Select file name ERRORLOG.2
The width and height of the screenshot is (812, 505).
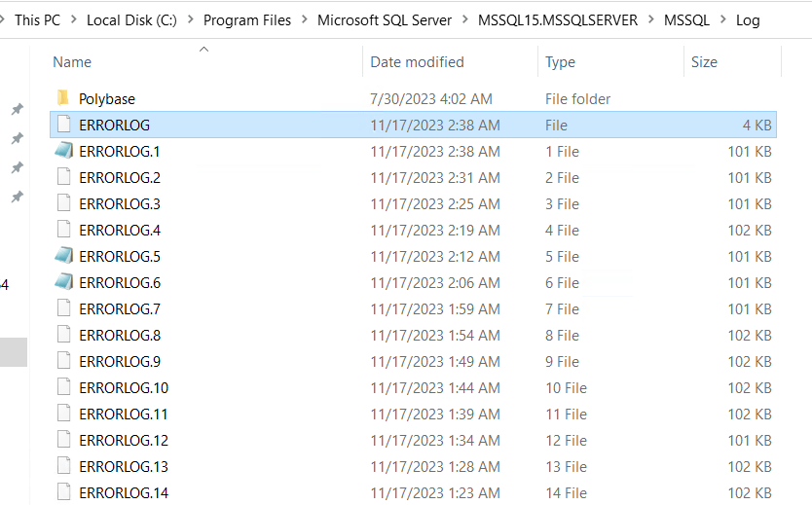[x=120, y=177]
